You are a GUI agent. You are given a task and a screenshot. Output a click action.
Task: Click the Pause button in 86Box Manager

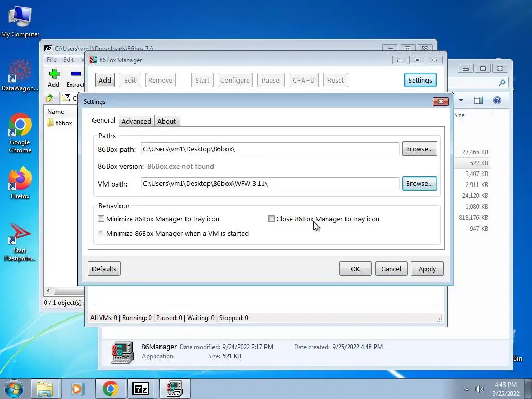[x=270, y=80]
